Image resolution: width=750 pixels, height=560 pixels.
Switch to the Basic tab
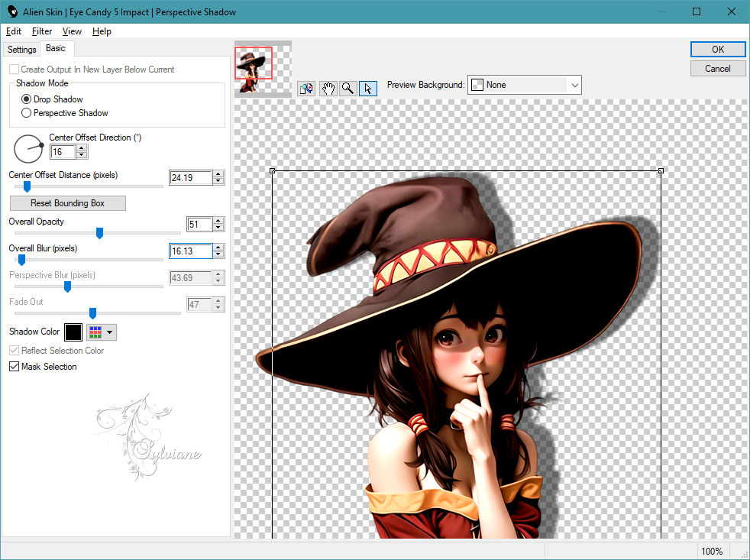click(56, 48)
